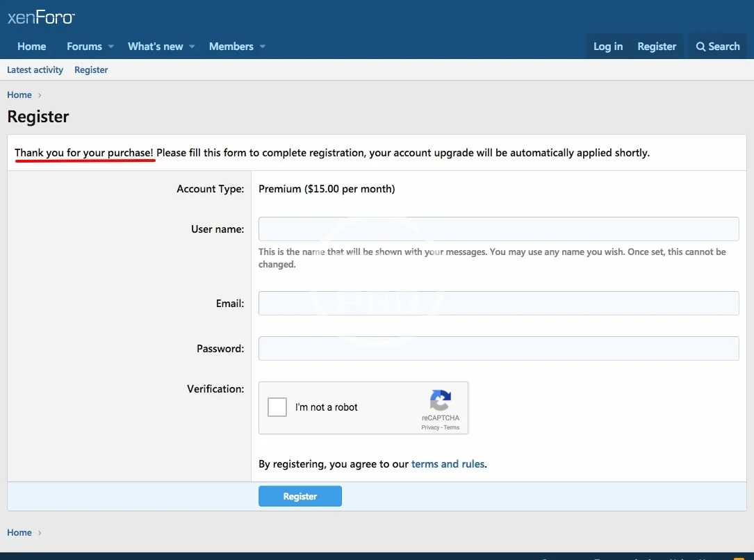Open the Home tab in navigation bar
Image resolution: width=754 pixels, height=560 pixels.
31,47
